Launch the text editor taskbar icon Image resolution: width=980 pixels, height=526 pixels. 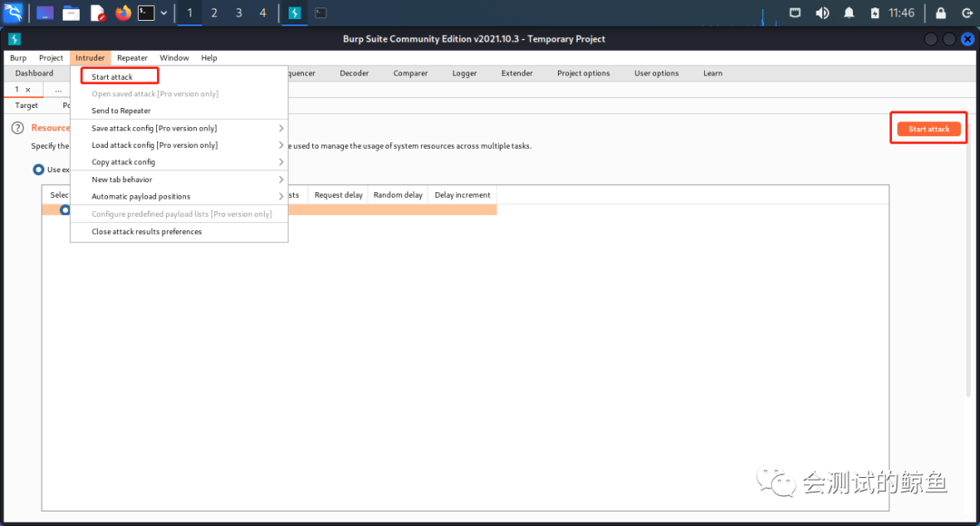click(x=97, y=13)
